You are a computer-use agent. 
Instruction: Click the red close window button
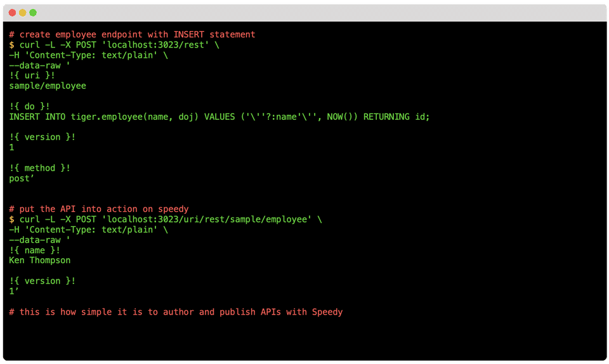pos(13,13)
